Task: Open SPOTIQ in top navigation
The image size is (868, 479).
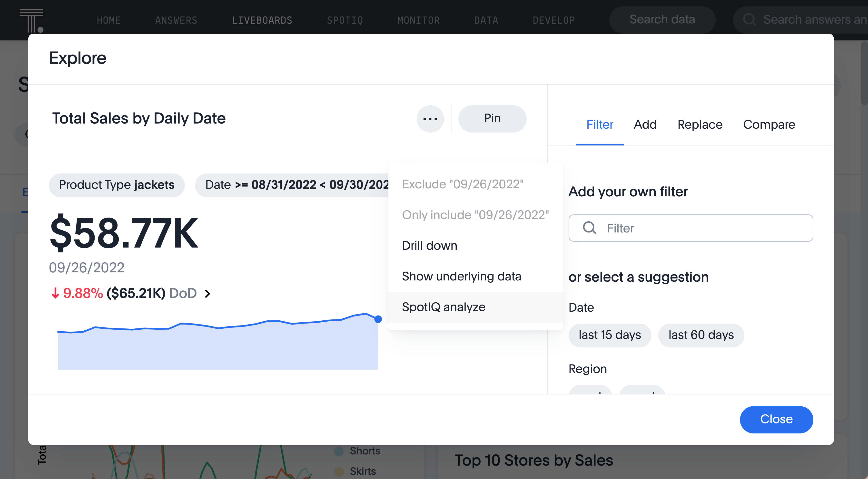Action: 345,20
